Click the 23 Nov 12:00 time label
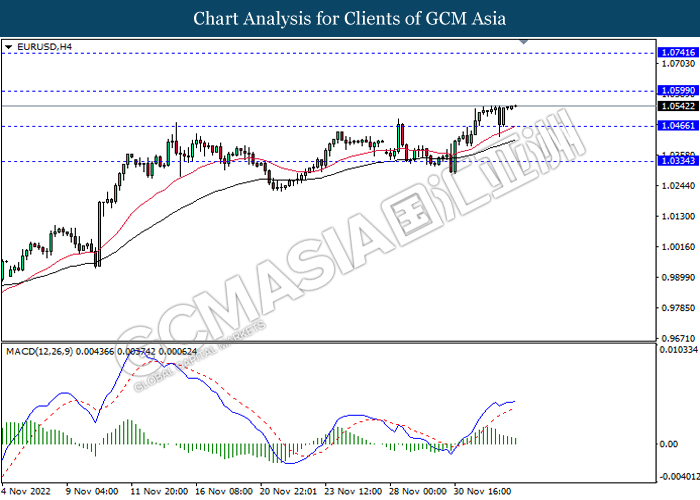700x500 pixels. pyautogui.click(x=354, y=492)
